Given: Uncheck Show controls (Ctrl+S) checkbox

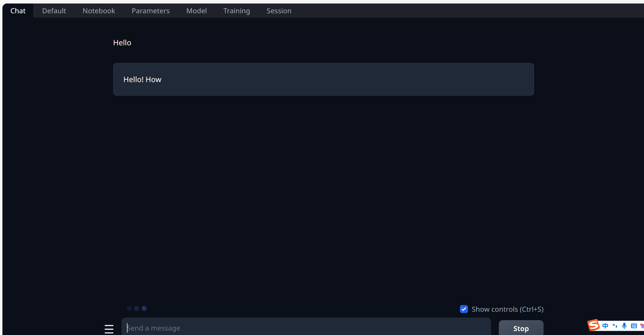Looking at the screenshot, I should 464,309.
